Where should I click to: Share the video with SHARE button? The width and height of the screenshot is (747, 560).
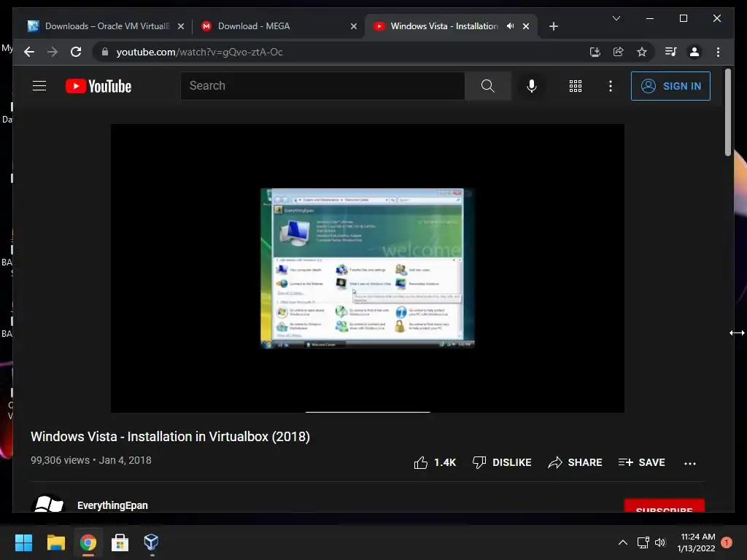click(575, 462)
